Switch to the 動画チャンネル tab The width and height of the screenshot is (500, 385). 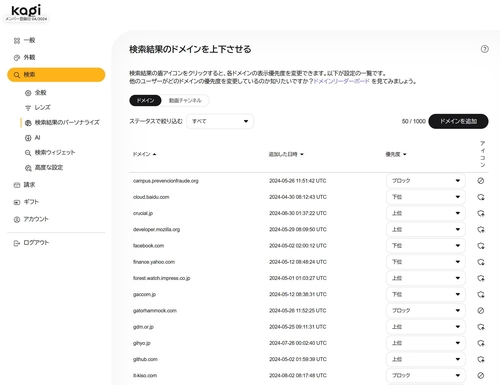[185, 100]
